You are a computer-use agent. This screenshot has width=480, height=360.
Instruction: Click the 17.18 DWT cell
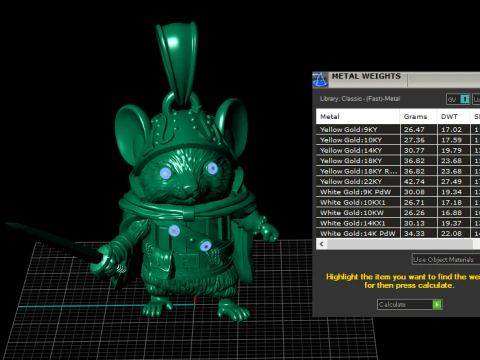pyautogui.click(x=454, y=202)
